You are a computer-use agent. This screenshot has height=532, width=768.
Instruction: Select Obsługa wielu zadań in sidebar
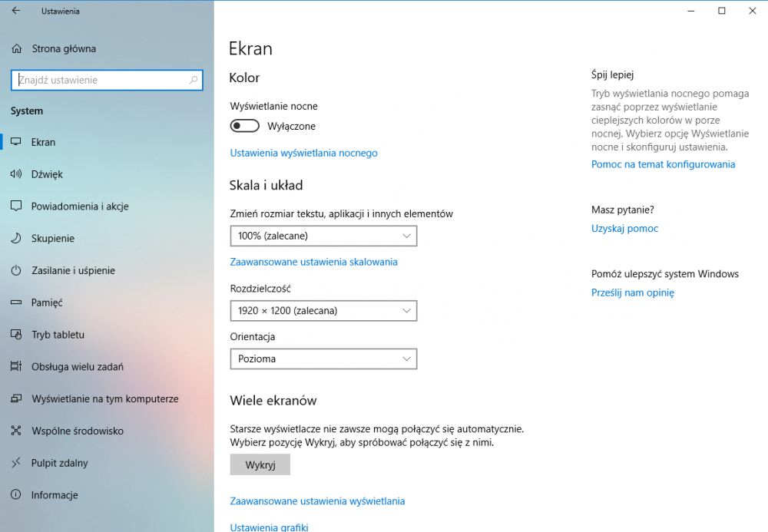[107, 367]
